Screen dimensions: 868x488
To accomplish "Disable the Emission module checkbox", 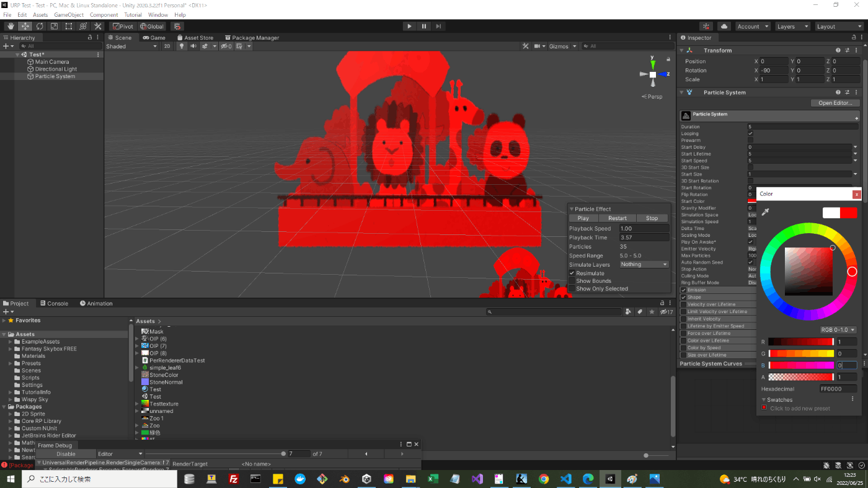I will [x=684, y=290].
